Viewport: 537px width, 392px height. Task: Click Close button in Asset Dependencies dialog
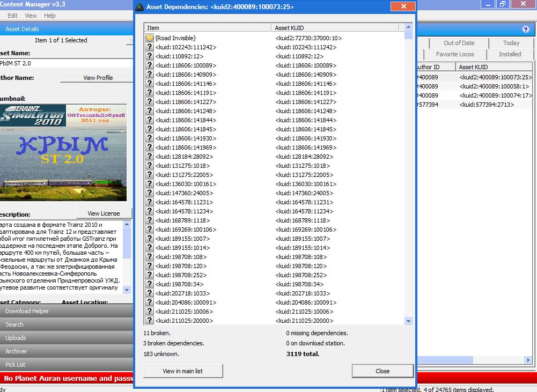382,371
